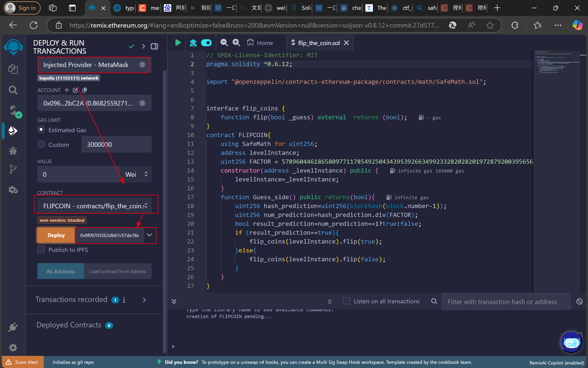Open Transactions recorded info icon
588x368 pixels.
[124, 300]
